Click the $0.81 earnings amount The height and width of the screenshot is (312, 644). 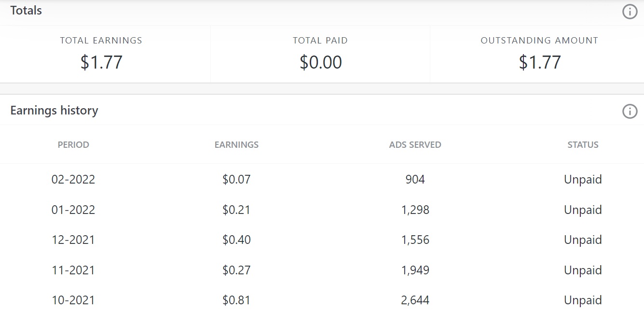[236, 300]
